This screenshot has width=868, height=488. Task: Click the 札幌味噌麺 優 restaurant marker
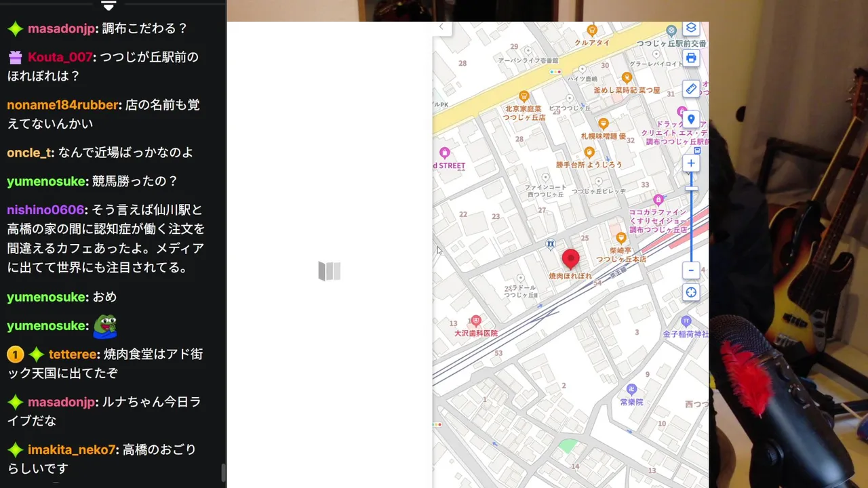tap(604, 123)
